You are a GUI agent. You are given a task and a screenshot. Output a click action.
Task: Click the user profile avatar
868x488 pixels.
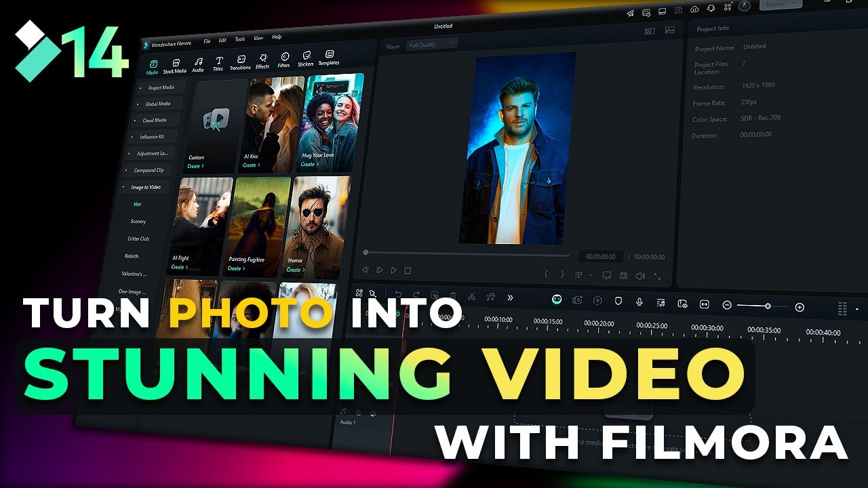(x=745, y=5)
